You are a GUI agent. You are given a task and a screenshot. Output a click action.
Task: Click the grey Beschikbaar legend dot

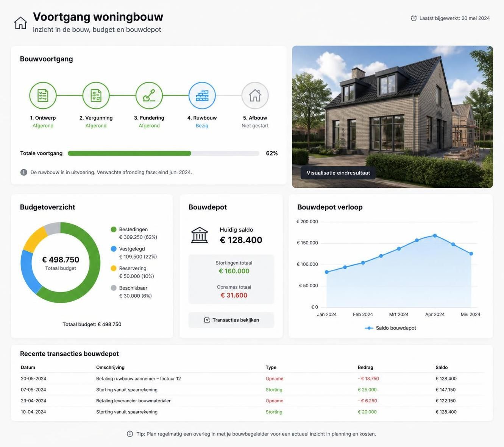coord(114,288)
